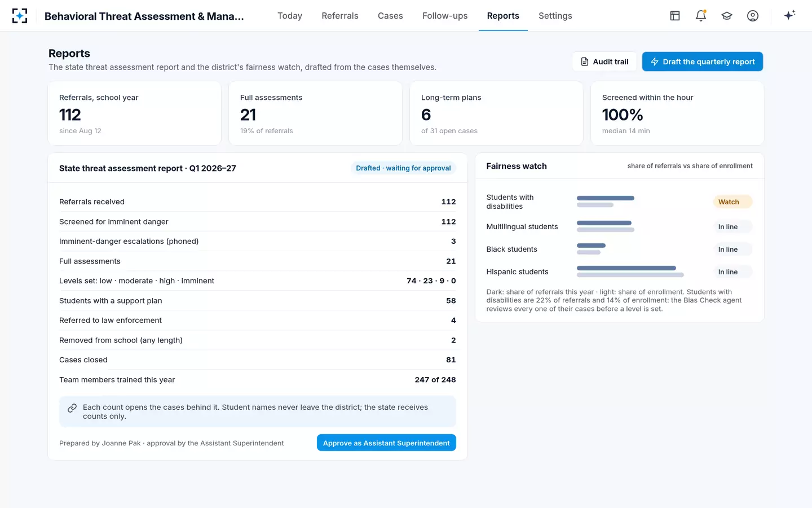The image size is (812, 508).
Task: Click Approve as Assistant Superintendent
Action: tap(386, 443)
